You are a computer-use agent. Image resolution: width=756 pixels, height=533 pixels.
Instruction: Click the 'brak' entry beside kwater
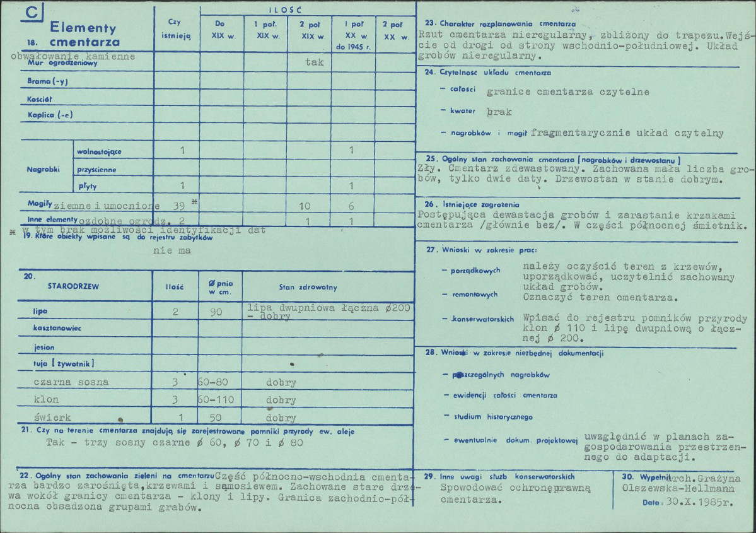click(x=499, y=112)
